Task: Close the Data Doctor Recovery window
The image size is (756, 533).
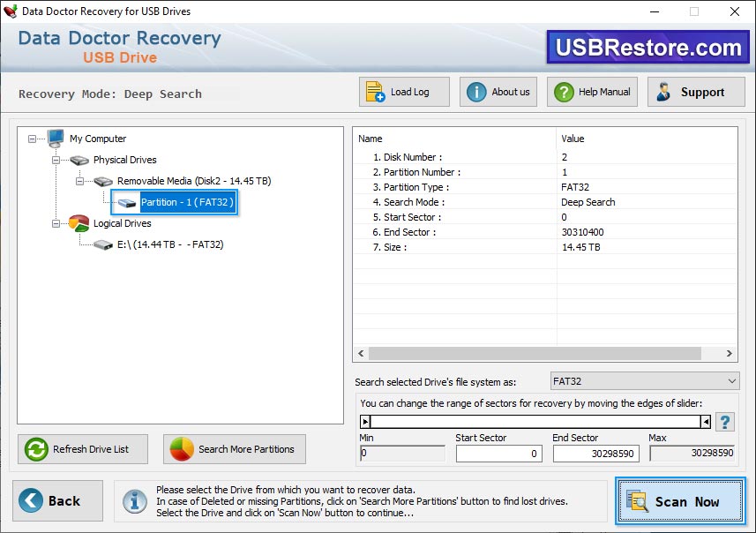Action: (x=734, y=11)
